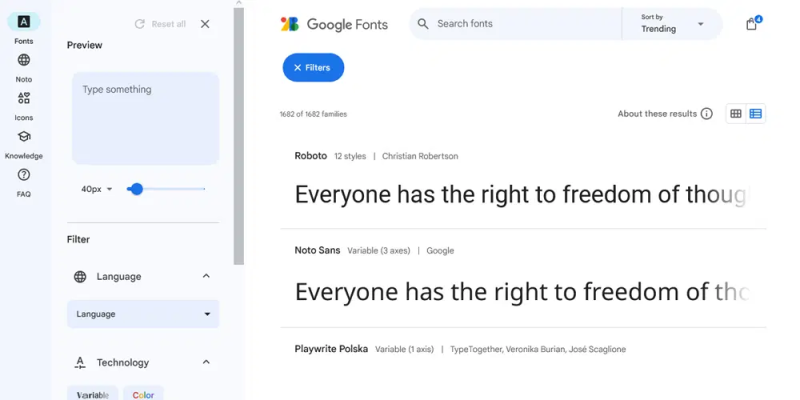
Task: Click the Search fonts input field
Action: (x=515, y=24)
